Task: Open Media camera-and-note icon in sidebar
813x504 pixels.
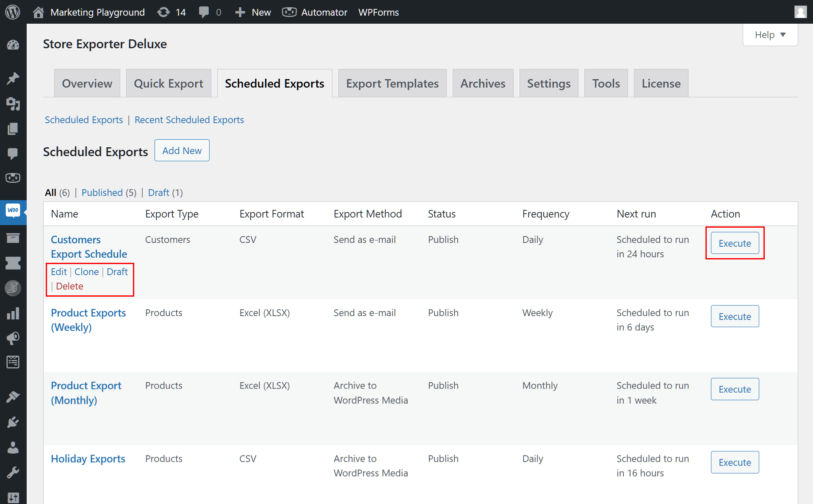Action: click(13, 104)
